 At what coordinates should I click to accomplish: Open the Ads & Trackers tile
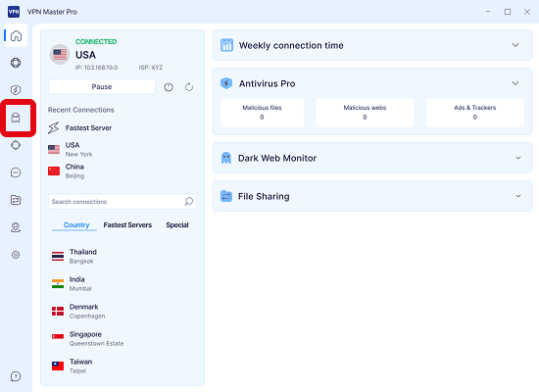(x=475, y=113)
